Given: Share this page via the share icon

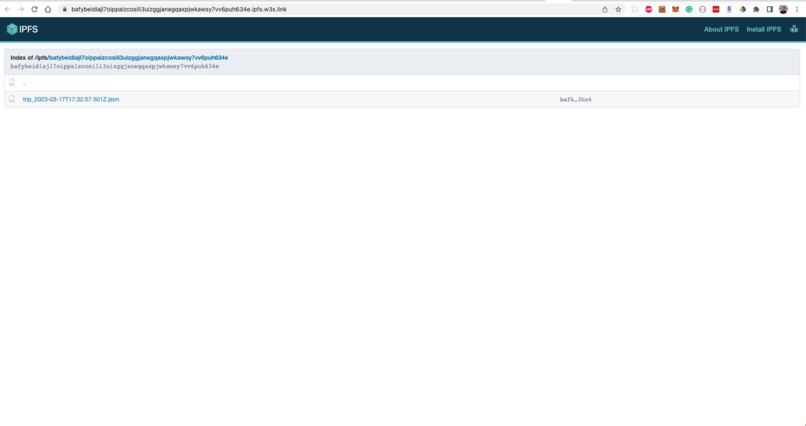Looking at the screenshot, I should pyautogui.click(x=604, y=9).
